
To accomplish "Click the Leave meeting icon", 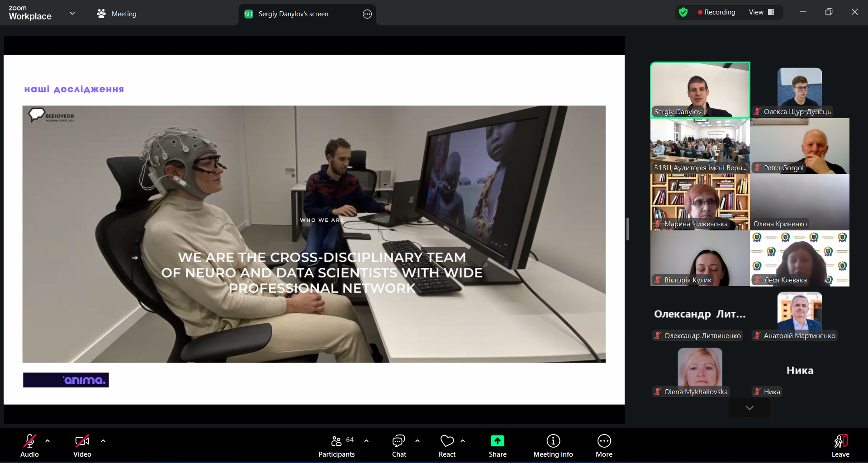I will tap(840, 441).
